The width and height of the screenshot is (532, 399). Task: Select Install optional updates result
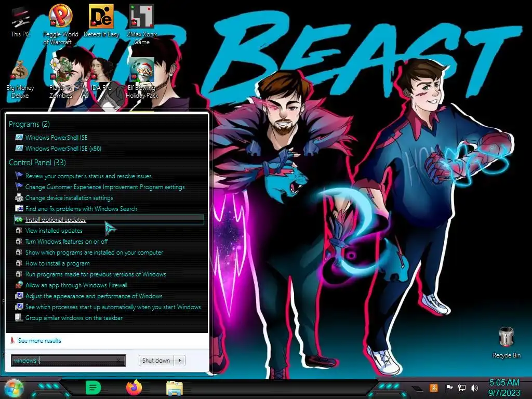109,220
